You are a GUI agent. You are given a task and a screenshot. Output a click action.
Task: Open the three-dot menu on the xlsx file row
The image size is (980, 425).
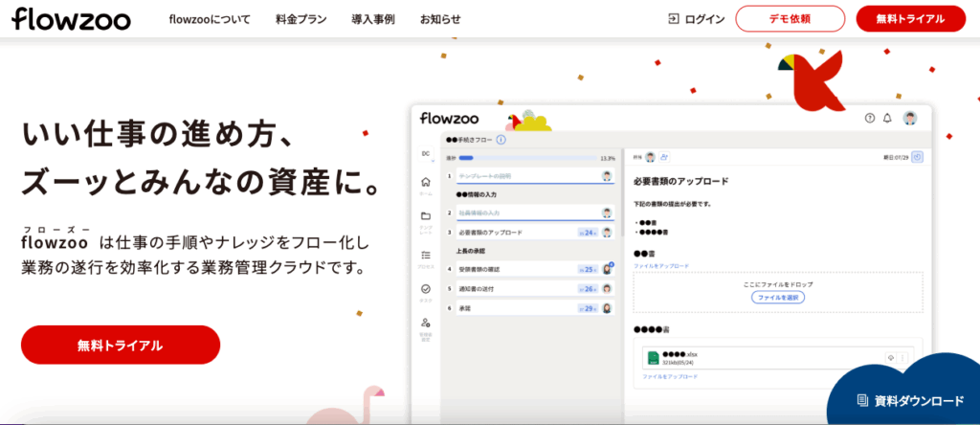[902, 357]
